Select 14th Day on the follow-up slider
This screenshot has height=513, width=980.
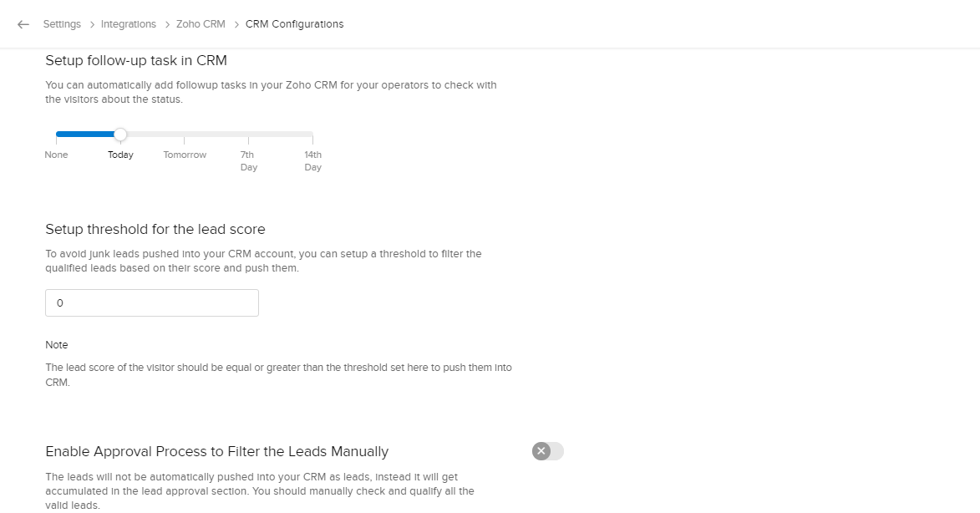pyautogui.click(x=312, y=160)
